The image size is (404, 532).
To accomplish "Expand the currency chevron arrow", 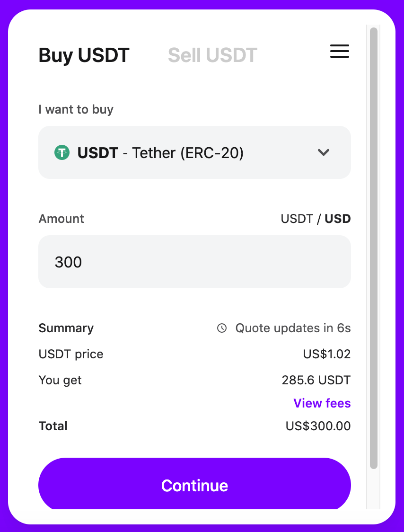I will click(323, 152).
